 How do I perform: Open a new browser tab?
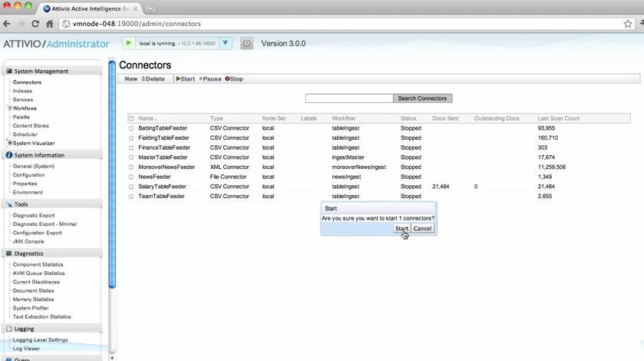point(150,8)
